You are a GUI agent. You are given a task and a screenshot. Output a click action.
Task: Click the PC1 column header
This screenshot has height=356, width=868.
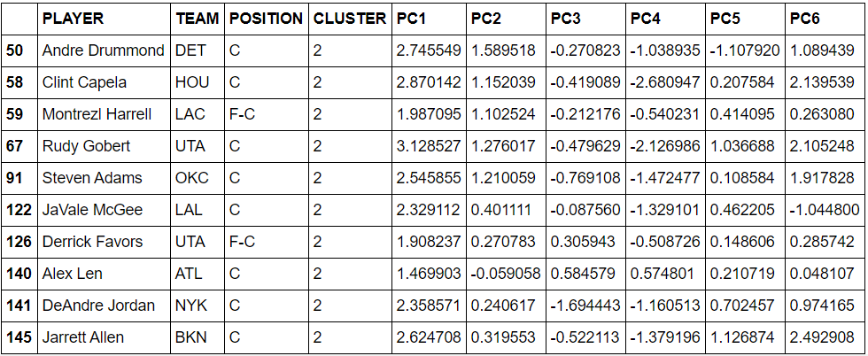tap(429, 19)
